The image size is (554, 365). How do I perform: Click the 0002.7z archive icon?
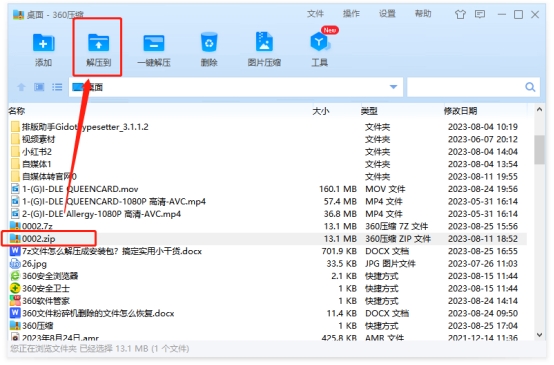15,226
